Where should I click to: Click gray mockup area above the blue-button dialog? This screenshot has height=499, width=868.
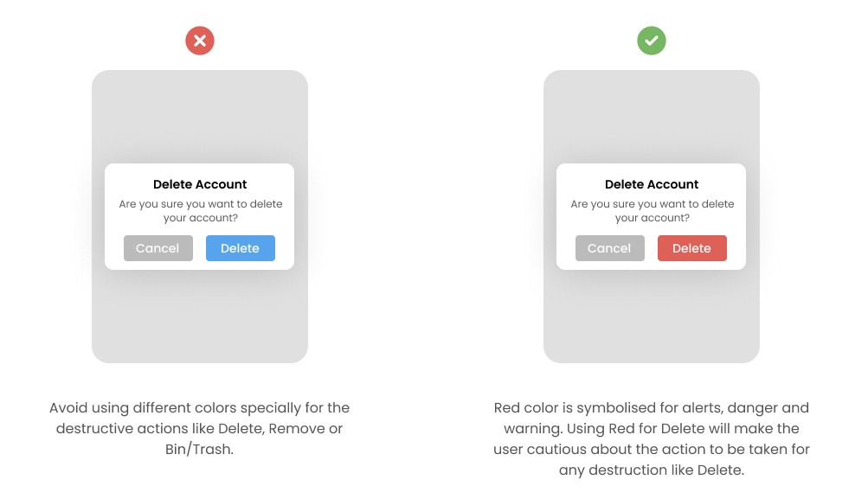[x=200, y=116]
